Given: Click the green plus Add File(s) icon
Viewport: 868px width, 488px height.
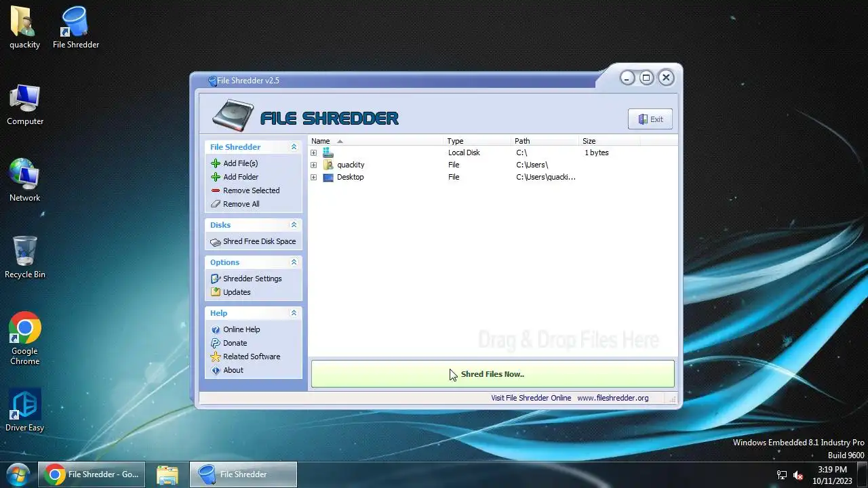Looking at the screenshot, I should pyautogui.click(x=216, y=163).
